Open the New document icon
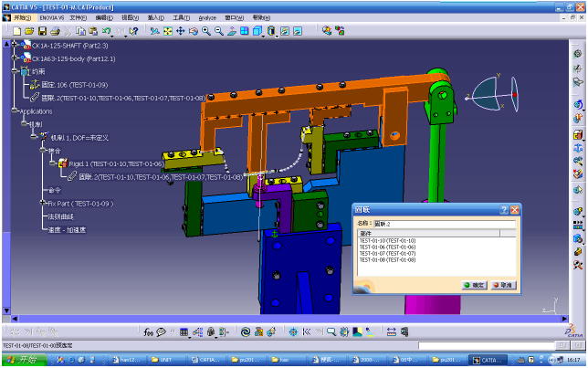The image size is (588, 368). [17, 31]
